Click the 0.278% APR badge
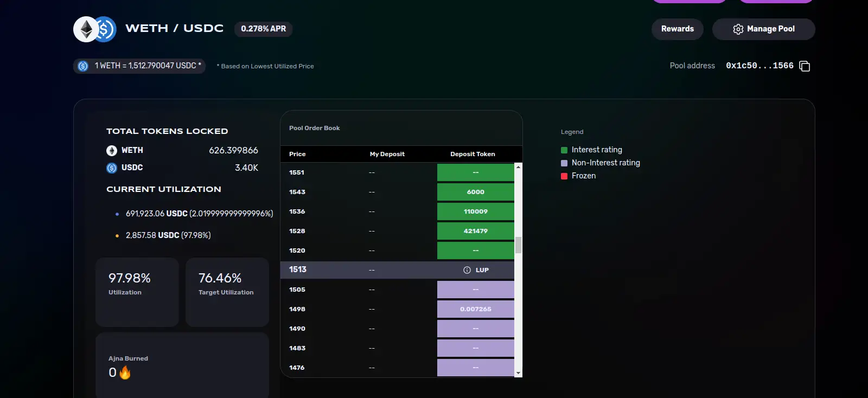868x398 pixels. pyautogui.click(x=263, y=29)
